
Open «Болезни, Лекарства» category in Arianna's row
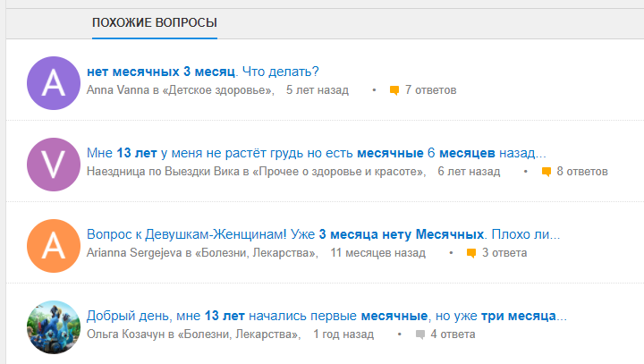pyautogui.click(x=257, y=253)
